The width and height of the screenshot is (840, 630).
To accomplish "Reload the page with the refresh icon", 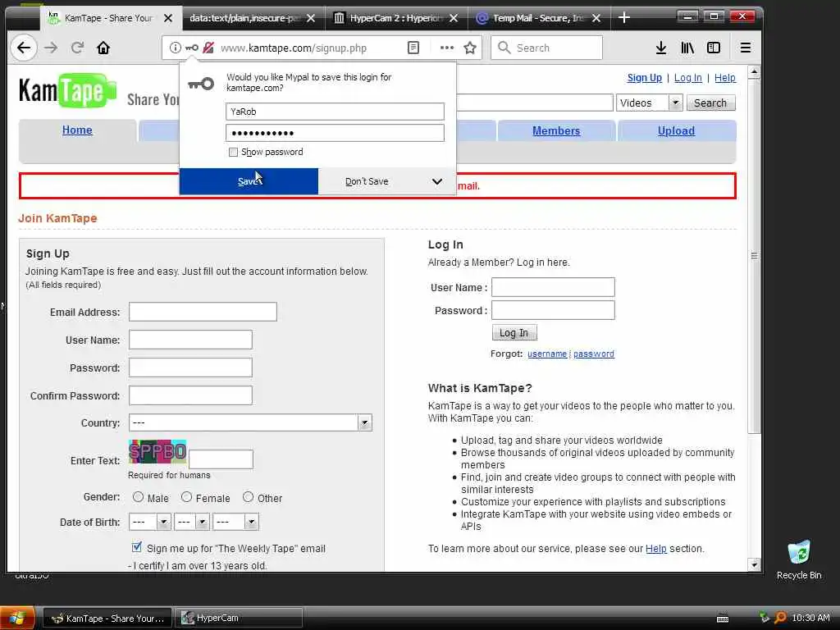I will point(77,48).
